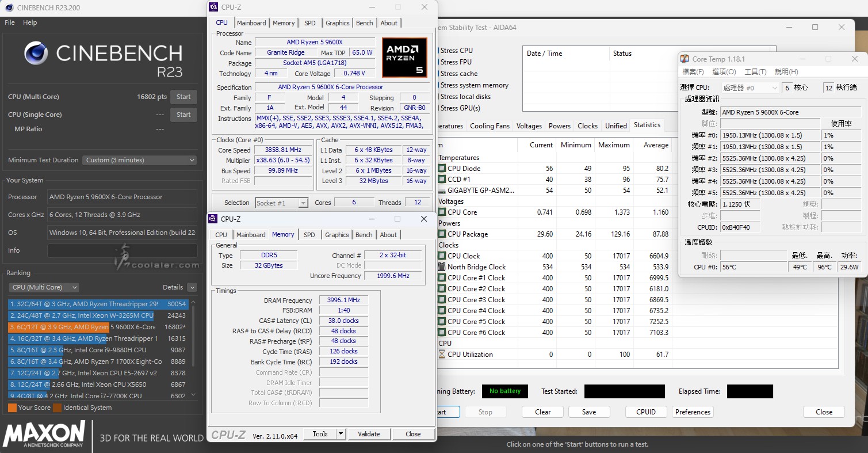The height and width of the screenshot is (453, 868).
Task: Click the Cinebench Info input field
Action: pyautogui.click(x=122, y=250)
